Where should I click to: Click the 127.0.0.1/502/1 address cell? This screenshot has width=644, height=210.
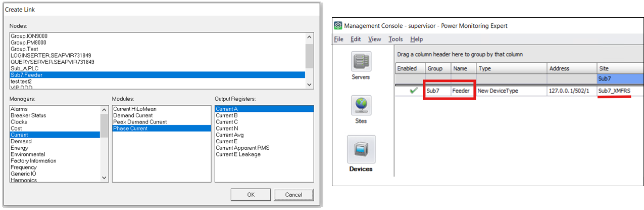click(572, 91)
